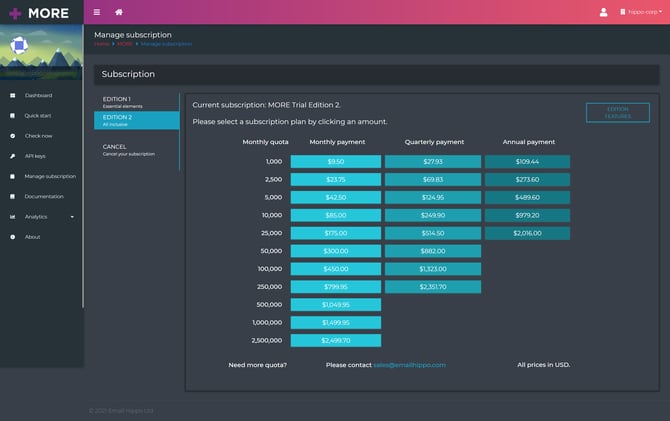Open the sales email contact link
This screenshot has height=421, width=670.
409,365
